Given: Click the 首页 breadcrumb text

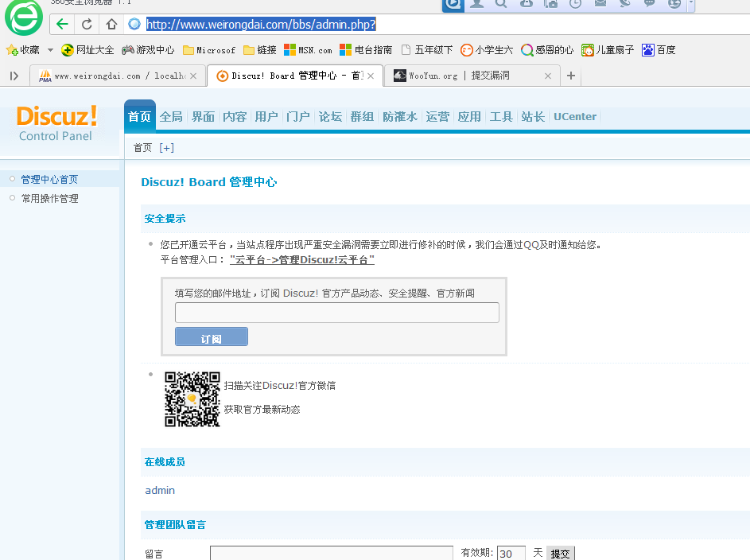Looking at the screenshot, I should pyautogui.click(x=142, y=148).
